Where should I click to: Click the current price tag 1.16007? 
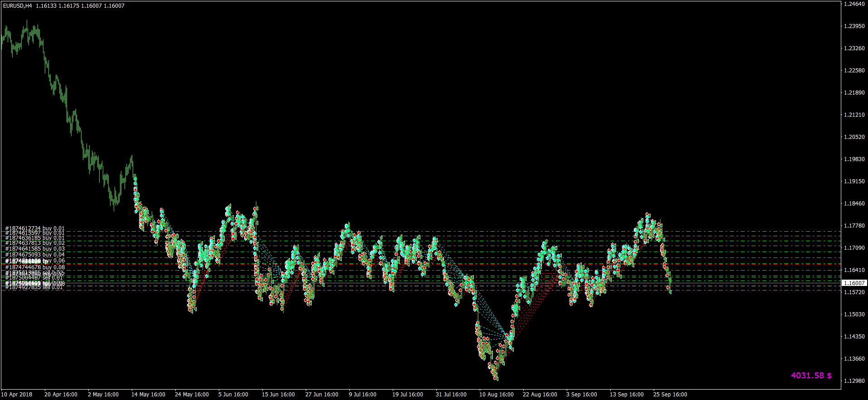[854, 283]
